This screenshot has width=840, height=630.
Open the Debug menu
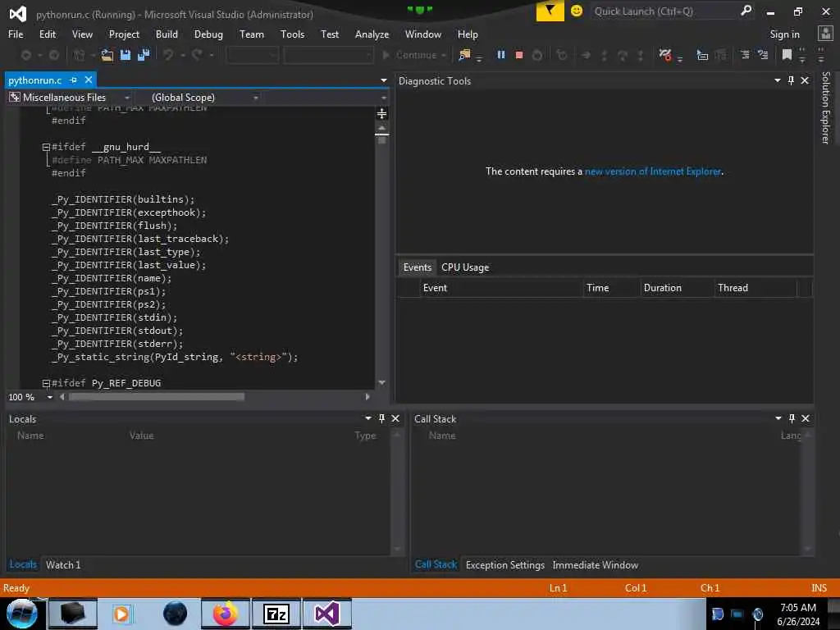tap(208, 34)
